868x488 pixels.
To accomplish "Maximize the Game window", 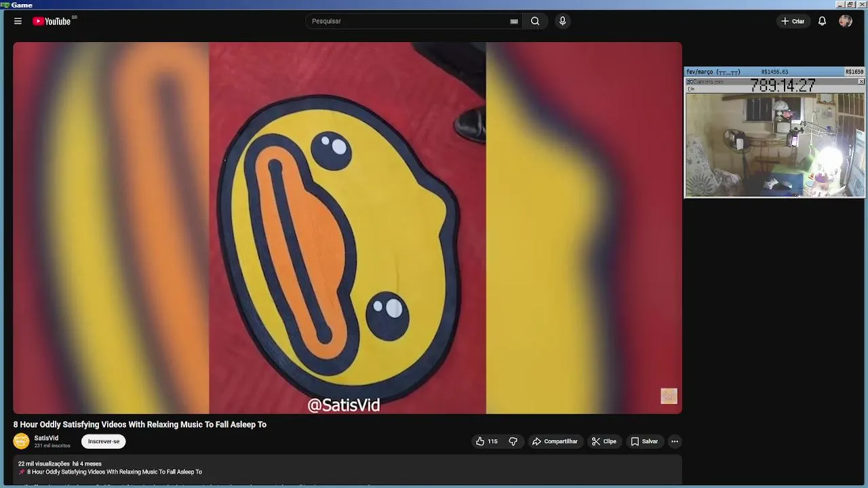I will [850, 5].
